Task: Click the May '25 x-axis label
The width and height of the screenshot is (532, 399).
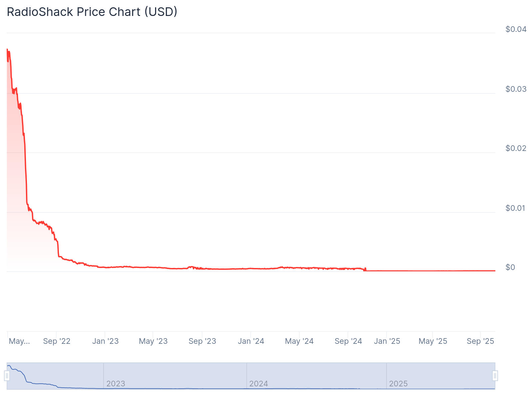Action: (433, 341)
